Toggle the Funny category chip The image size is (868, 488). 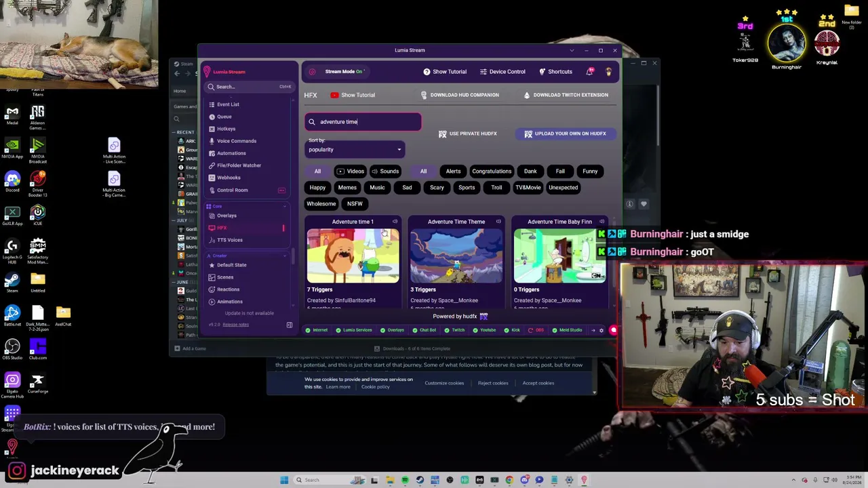[x=590, y=171]
